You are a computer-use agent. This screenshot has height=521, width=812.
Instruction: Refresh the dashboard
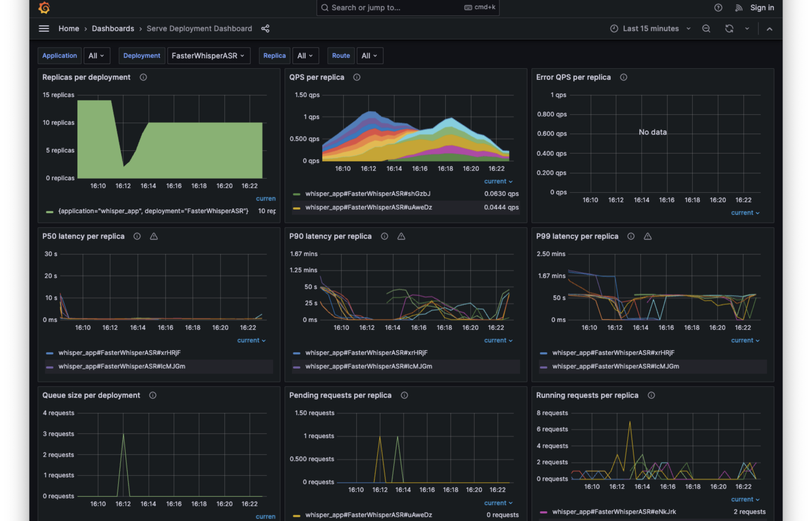coord(729,29)
